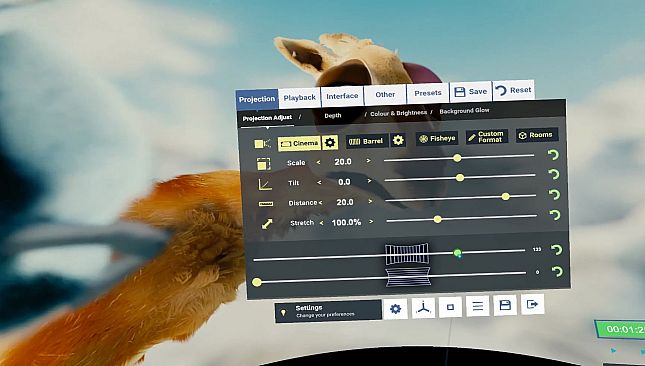Screen dimensions: 645x366
Task: Click the floppy disk icon in bottom toolbar
Action: (x=505, y=305)
